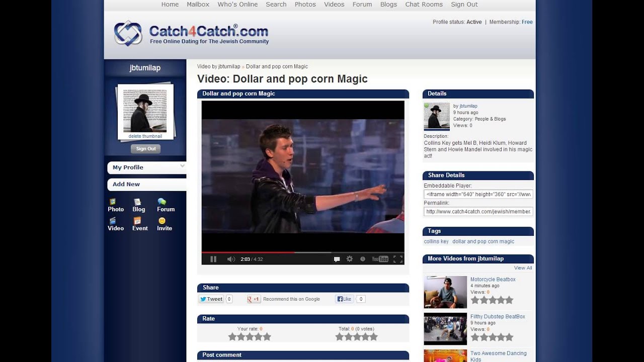Click the Free membership link
The height and width of the screenshot is (362, 644).
coord(527,22)
